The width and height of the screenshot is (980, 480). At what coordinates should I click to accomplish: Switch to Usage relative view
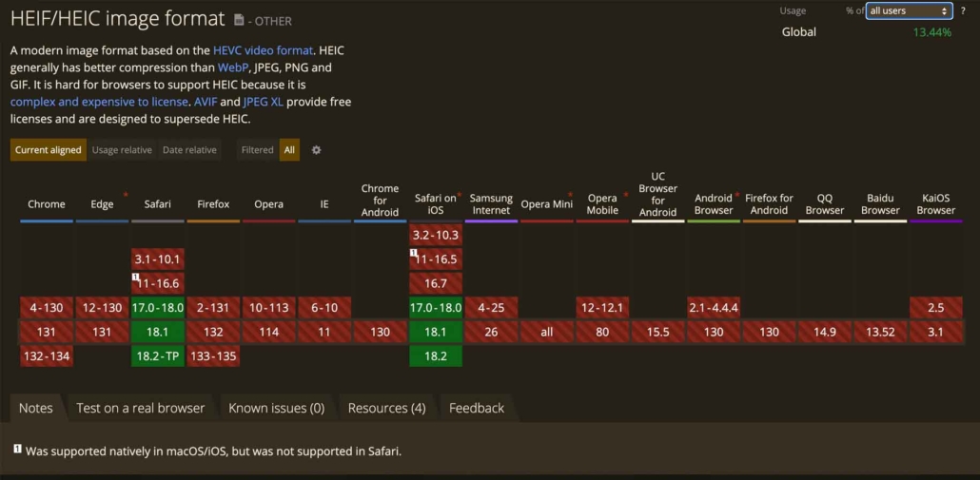pos(122,150)
